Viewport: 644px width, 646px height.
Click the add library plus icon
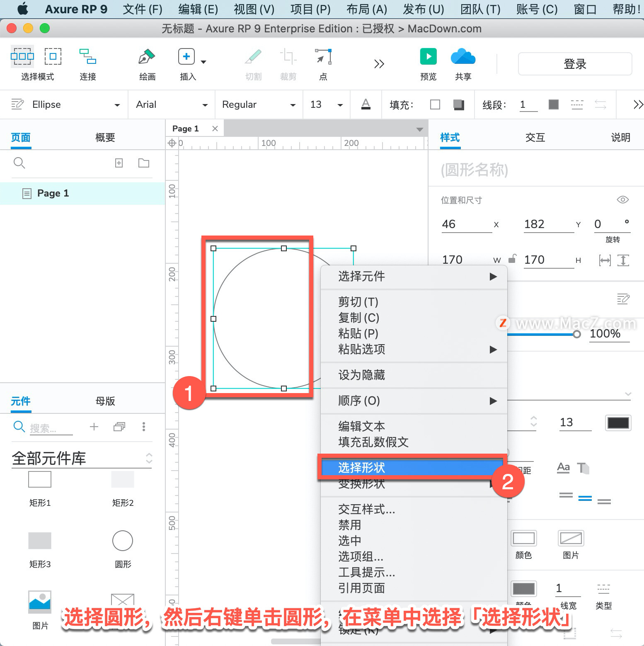[94, 427]
